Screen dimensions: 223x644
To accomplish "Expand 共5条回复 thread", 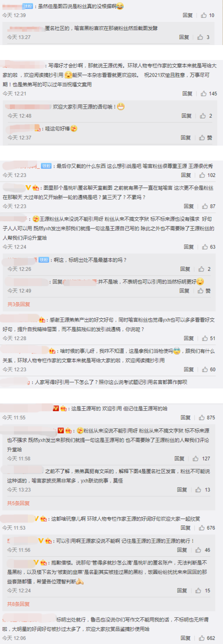I will 18,503.
